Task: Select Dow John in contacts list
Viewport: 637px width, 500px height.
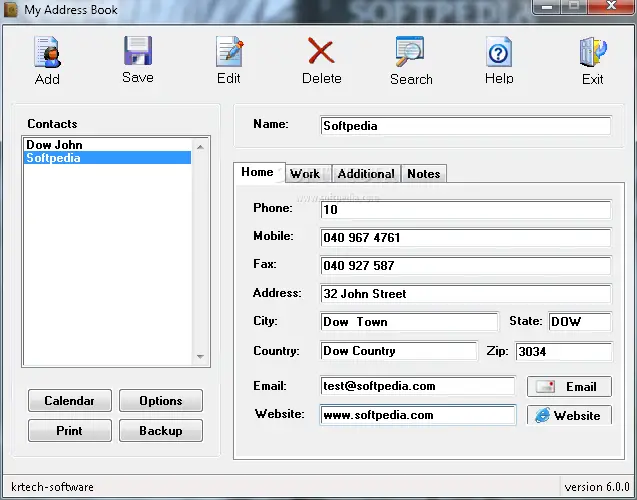Action: click(x=107, y=145)
